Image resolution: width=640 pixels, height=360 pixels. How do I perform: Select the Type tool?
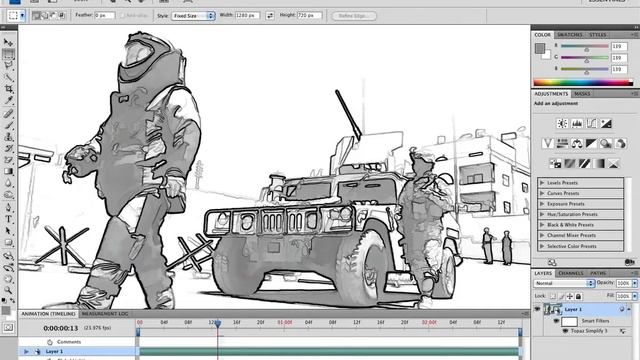click(8, 219)
